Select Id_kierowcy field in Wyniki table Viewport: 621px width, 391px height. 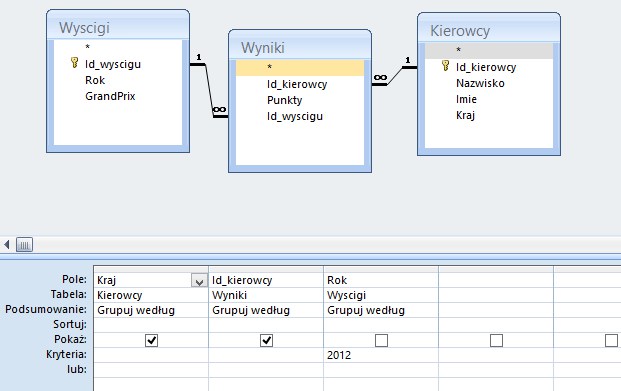coord(300,84)
